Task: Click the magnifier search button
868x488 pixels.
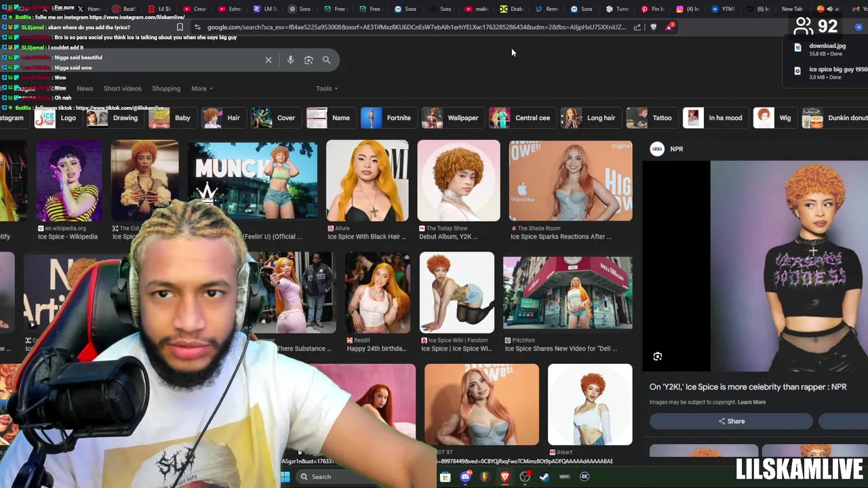Action: coord(326,60)
